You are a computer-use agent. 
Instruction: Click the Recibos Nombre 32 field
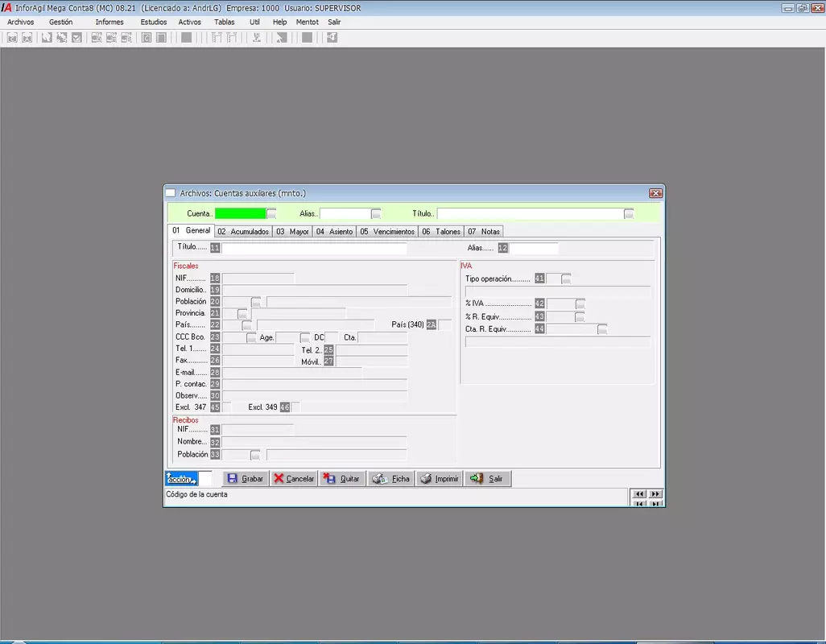click(315, 442)
